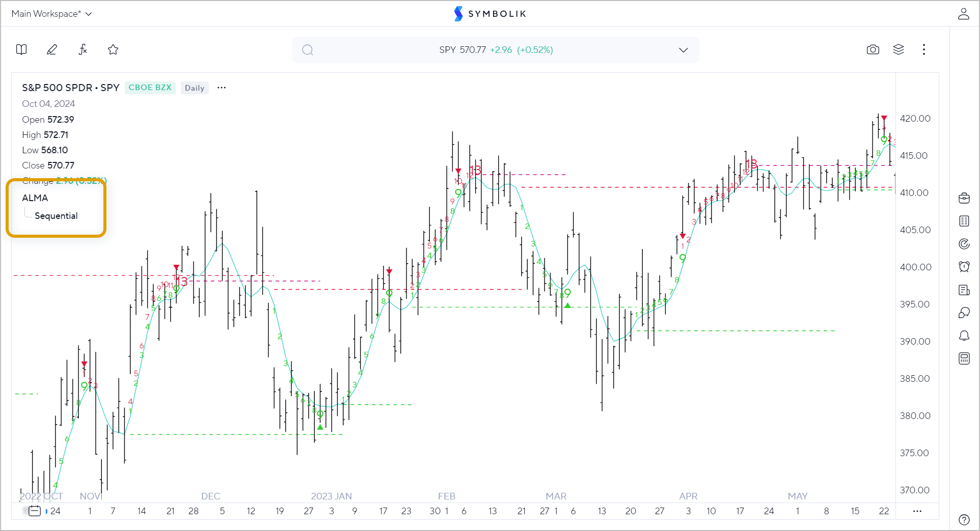Open the fx indicators tool

pos(83,49)
